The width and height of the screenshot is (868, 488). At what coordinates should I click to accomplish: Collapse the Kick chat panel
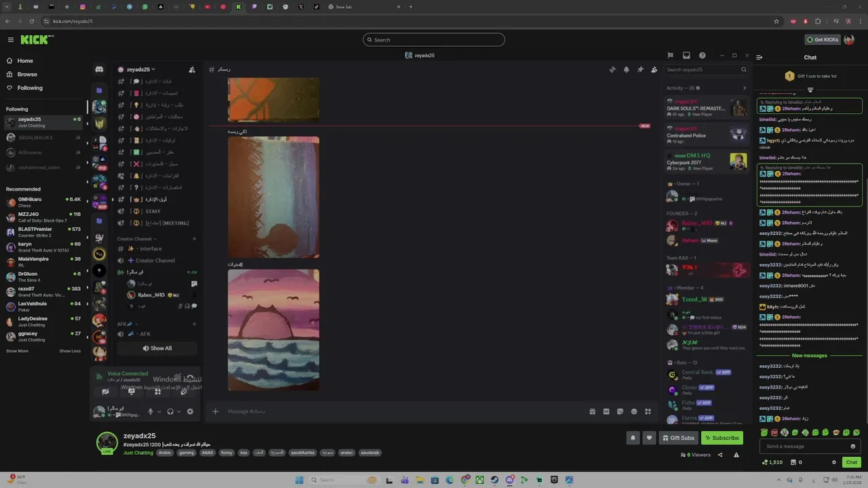point(759,58)
